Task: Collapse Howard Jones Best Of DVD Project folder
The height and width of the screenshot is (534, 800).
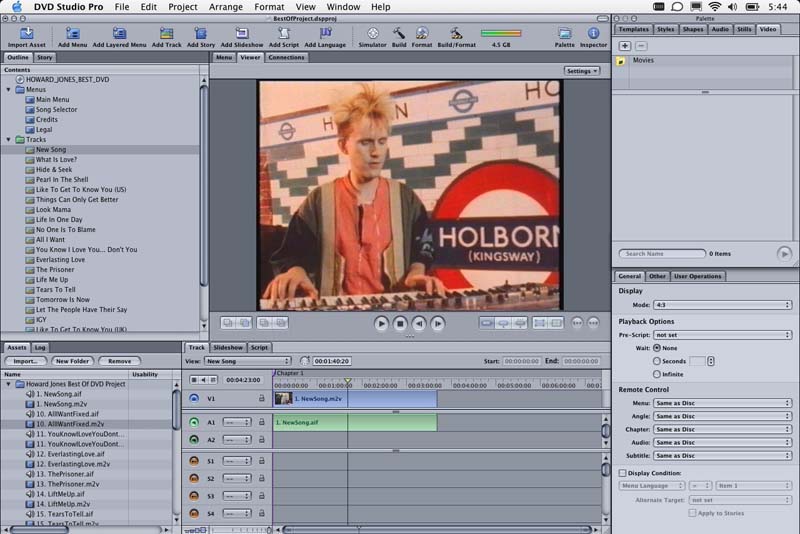Action: click(8, 384)
